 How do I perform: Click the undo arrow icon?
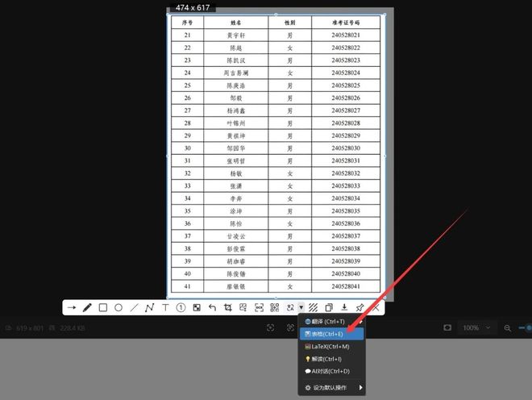[212, 307]
